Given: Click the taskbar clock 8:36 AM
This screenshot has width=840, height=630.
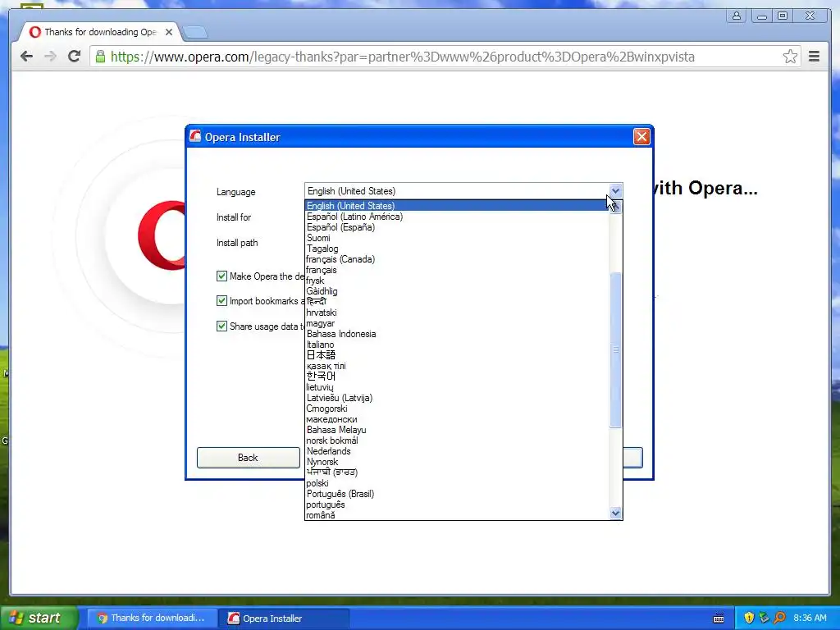Looking at the screenshot, I should click(x=810, y=618).
